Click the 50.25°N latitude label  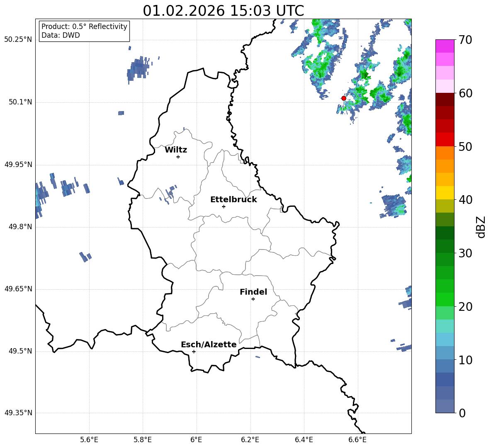point(18,40)
